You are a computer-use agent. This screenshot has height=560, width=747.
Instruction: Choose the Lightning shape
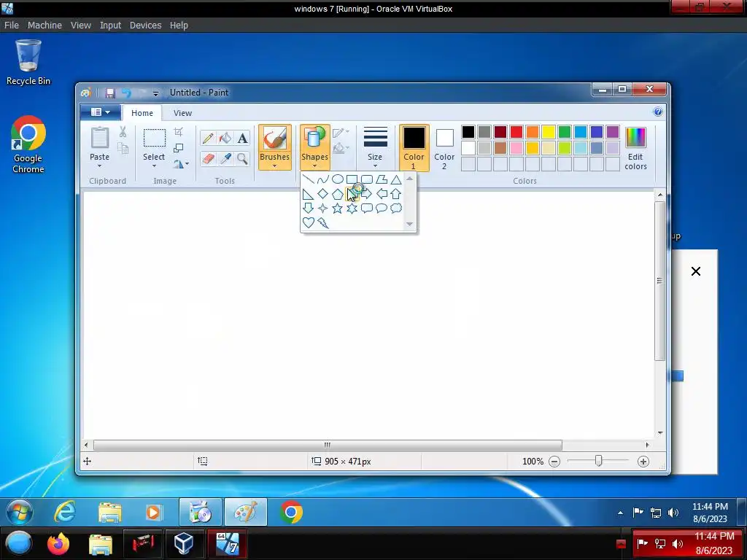pyautogui.click(x=323, y=223)
